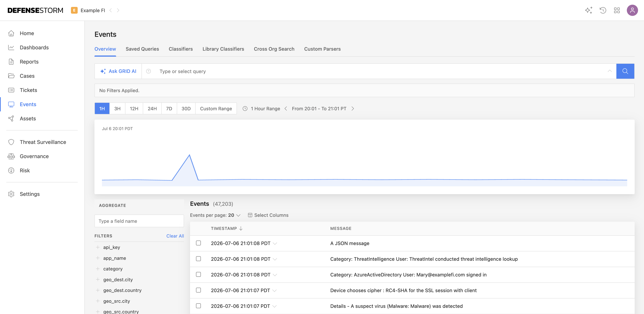Sort by the TIMESTAMP down arrow
This screenshot has height=314, width=644.
[241, 228]
